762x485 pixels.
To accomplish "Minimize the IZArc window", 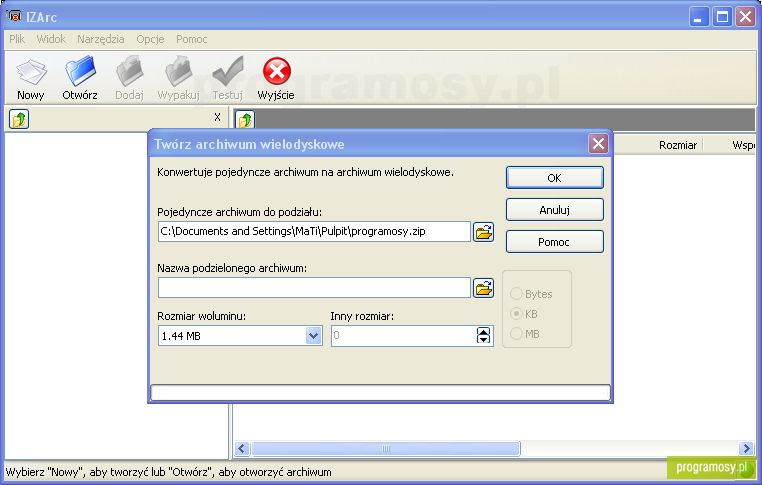I will coord(699,17).
